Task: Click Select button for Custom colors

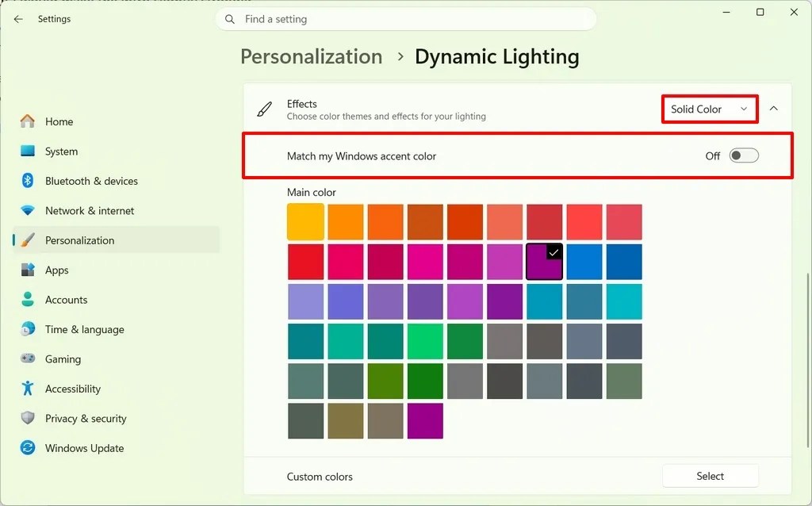Action: [710, 476]
